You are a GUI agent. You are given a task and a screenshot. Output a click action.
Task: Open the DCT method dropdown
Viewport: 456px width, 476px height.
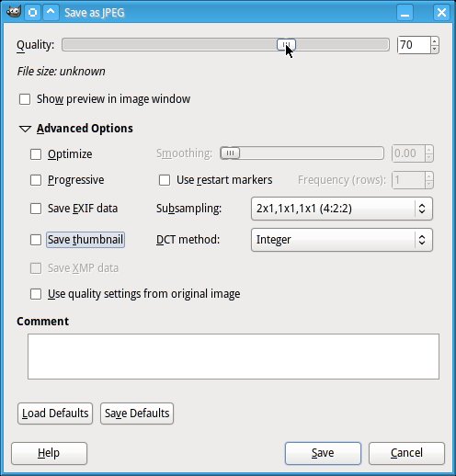(x=342, y=240)
